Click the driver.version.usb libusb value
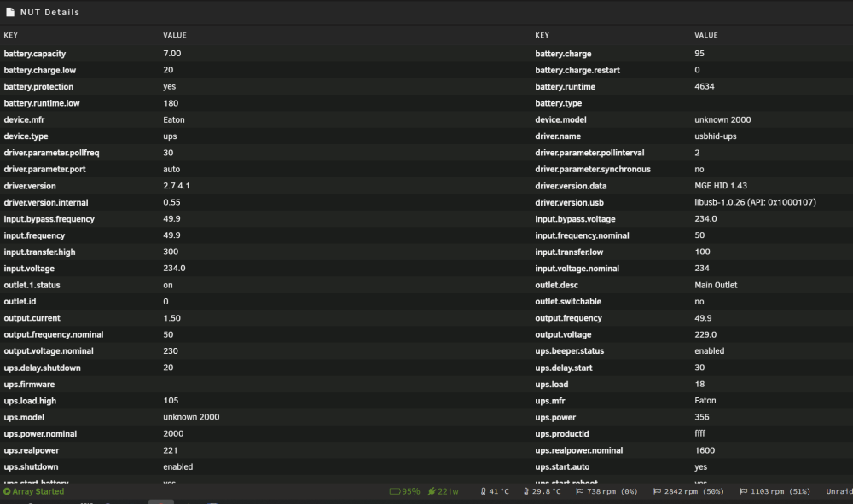 coord(755,202)
